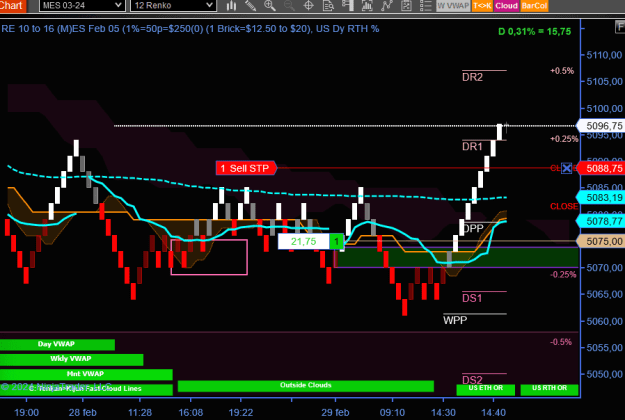Click the 5060,00 price axis label
Image resolution: width=625 pixels, height=420 pixels.
[604, 321]
